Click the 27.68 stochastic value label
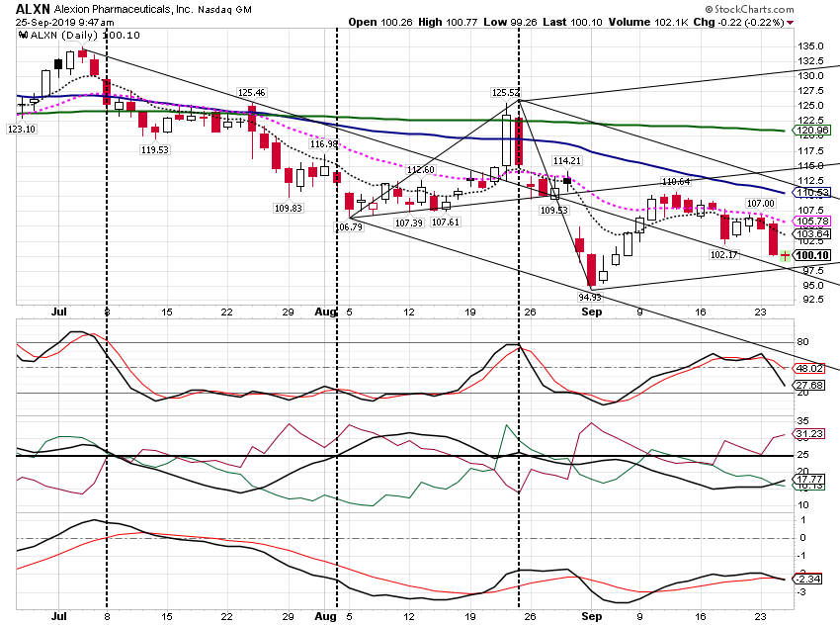Image resolution: width=840 pixels, height=626 pixels. [x=809, y=385]
